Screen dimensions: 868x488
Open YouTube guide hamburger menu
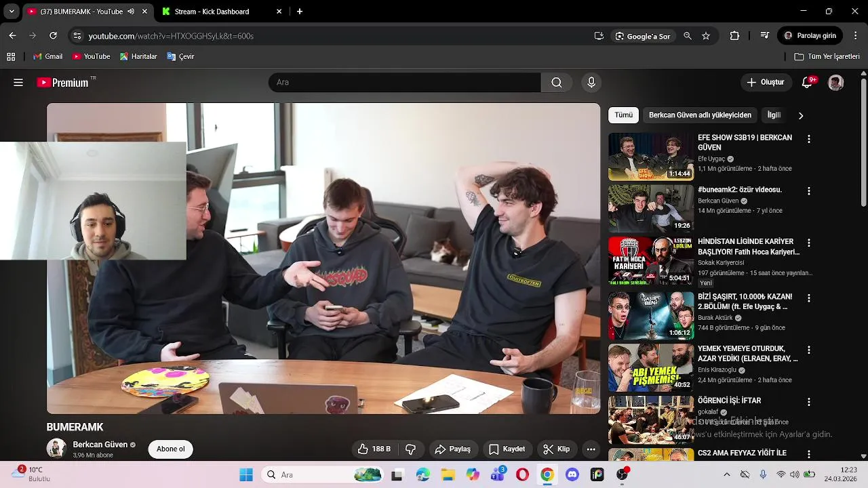18,82
